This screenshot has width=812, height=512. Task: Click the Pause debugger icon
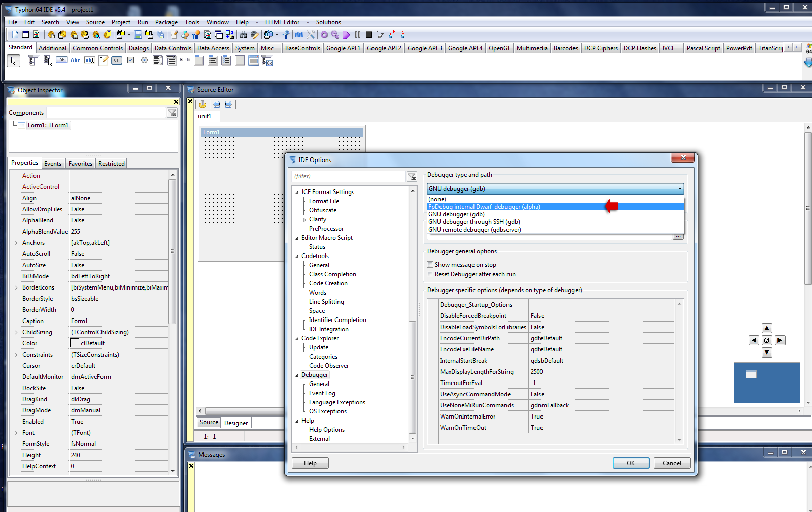point(358,35)
